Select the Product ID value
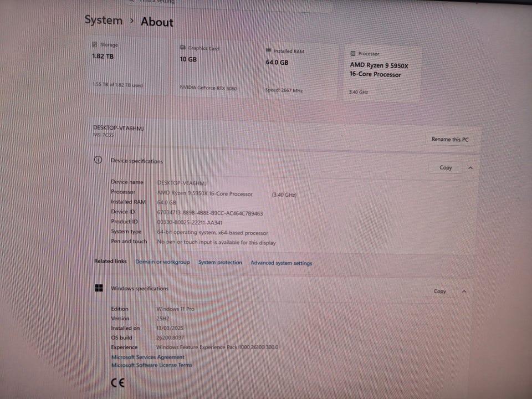The width and height of the screenshot is (532, 399). (x=190, y=223)
